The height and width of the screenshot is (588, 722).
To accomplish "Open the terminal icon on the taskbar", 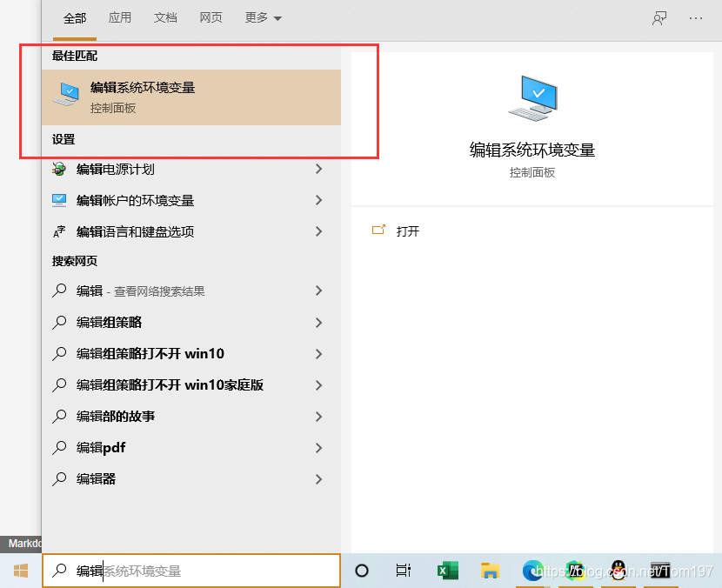I will tap(660, 571).
